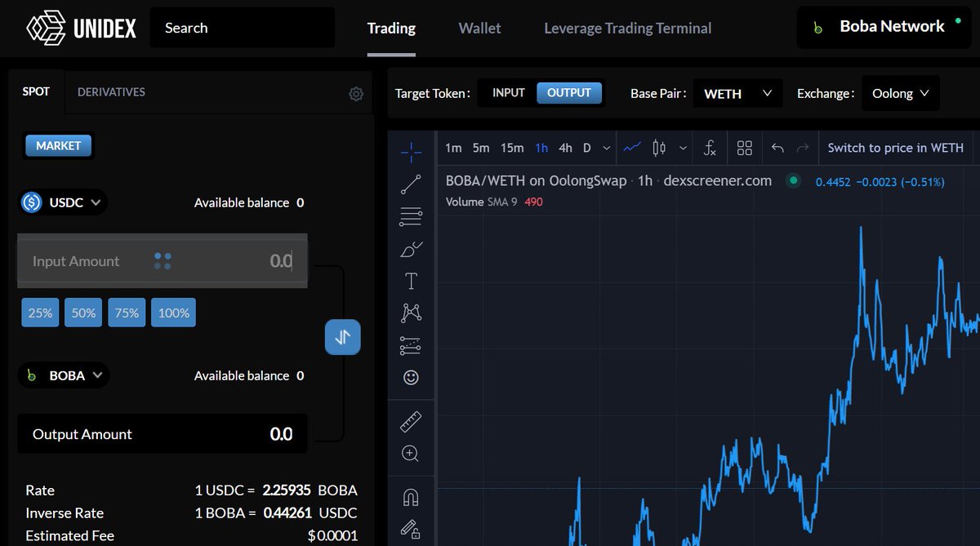This screenshot has width=980, height=546.
Task: Open the BOBA token dropdown
Action: click(64, 375)
